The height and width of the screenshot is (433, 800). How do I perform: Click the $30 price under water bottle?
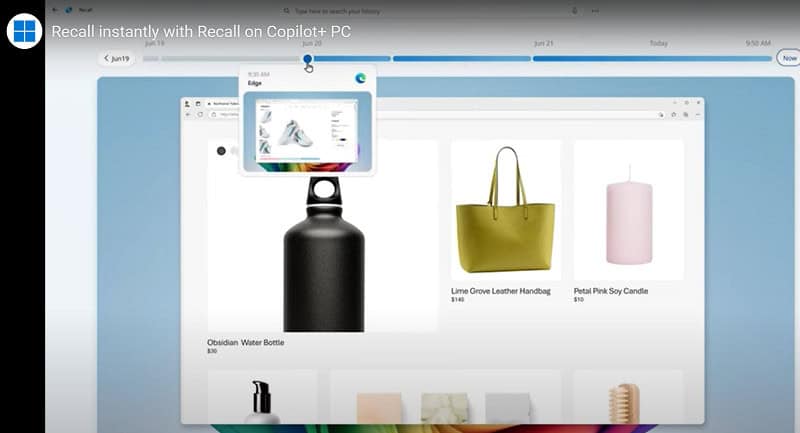(212, 351)
